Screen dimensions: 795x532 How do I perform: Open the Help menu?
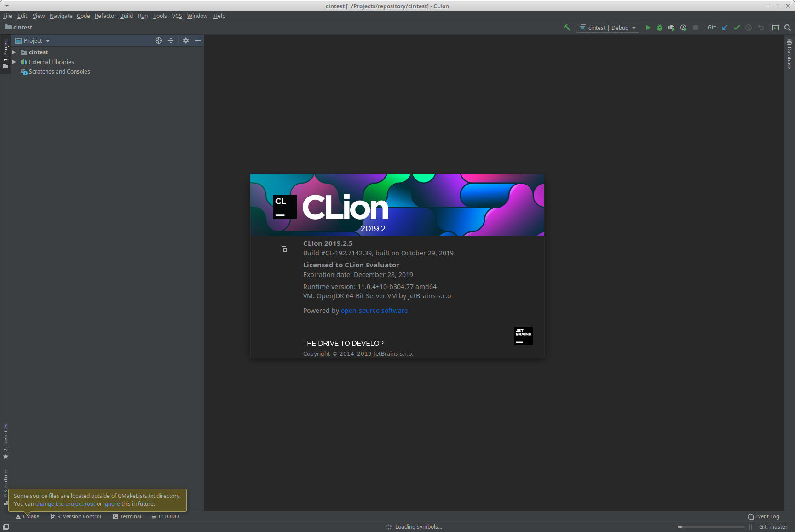(219, 16)
